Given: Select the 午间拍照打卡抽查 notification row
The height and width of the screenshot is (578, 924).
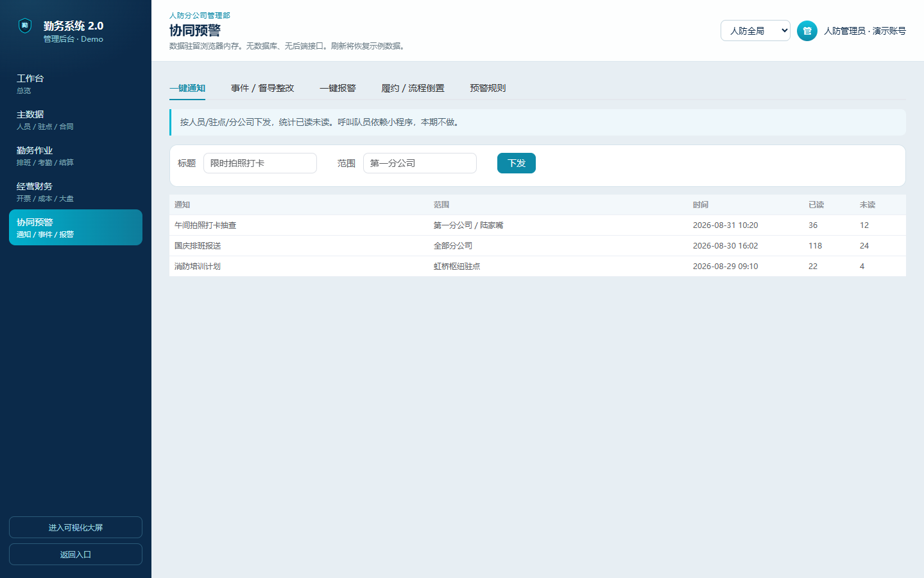Looking at the screenshot, I should [x=538, y=225].
